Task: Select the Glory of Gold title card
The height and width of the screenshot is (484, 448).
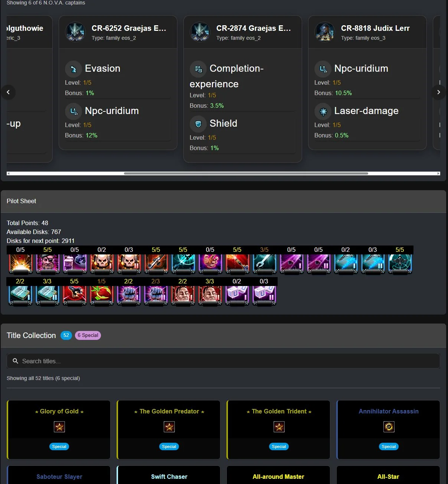Action: (59, 430)
